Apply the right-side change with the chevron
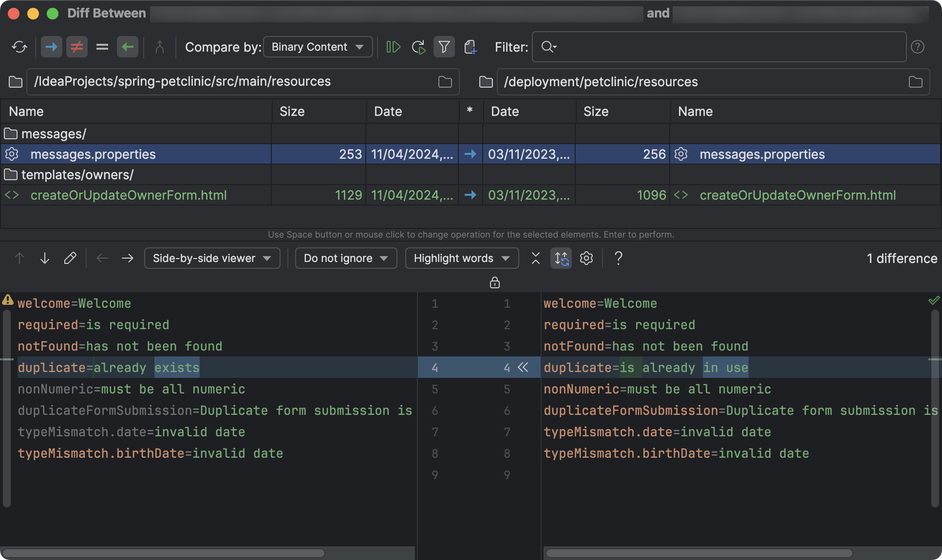This screenshot has width=942, height=560. click(x=523, y=368)
